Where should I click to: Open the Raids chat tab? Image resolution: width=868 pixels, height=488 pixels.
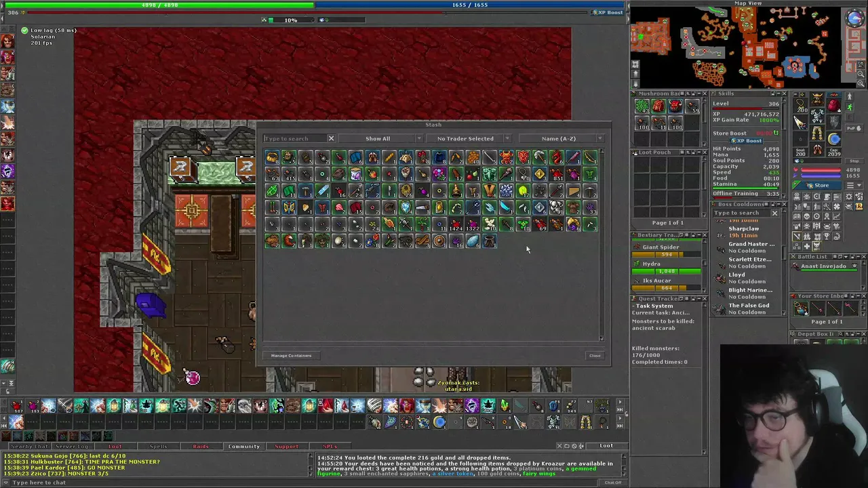click(x=201, y=446)
